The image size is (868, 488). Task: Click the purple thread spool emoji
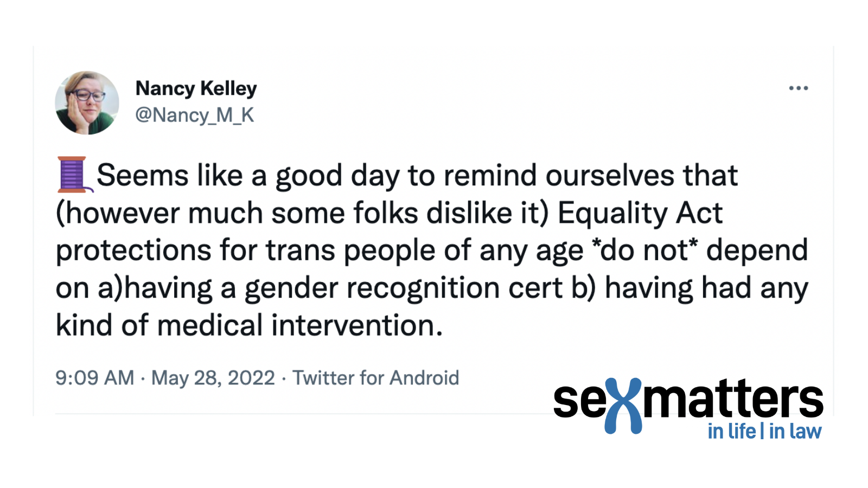(x=75, y=175)
